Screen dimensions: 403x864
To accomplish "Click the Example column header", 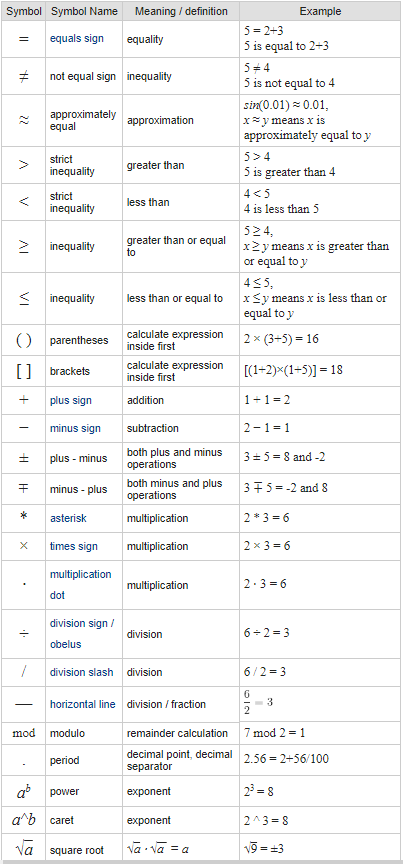I will (x=320, y=11).
